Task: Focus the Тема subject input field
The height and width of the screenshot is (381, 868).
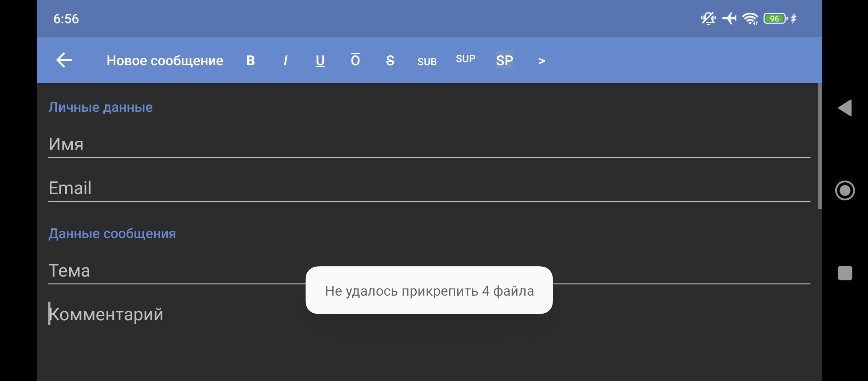Action: pyautogui.click(x=176, y=271)
